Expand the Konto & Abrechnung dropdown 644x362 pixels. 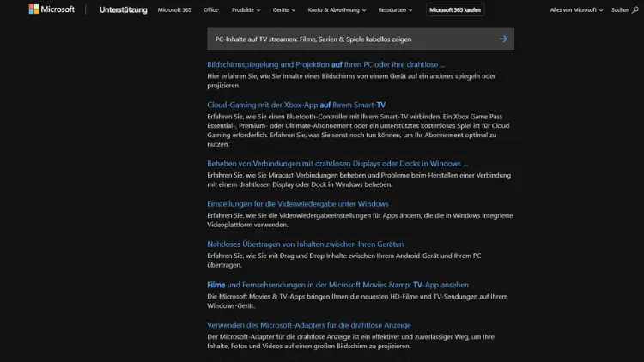click(x=337, y=9)
